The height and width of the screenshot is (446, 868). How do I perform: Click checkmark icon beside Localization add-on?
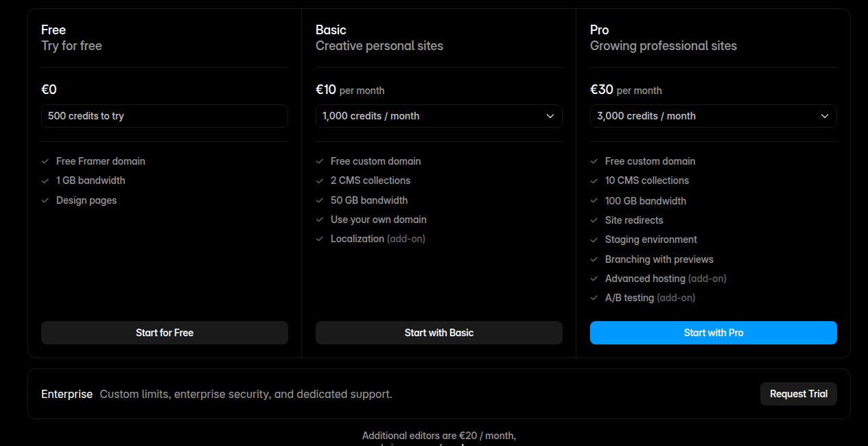320,239
